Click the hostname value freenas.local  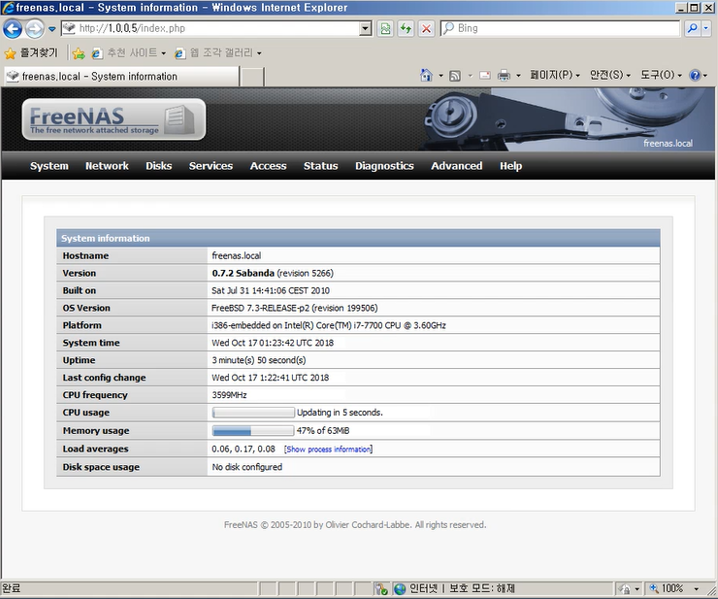236,256
